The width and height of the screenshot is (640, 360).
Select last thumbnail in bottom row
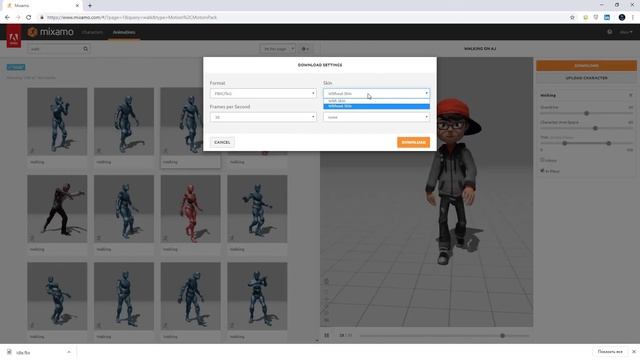pos(257,296)
